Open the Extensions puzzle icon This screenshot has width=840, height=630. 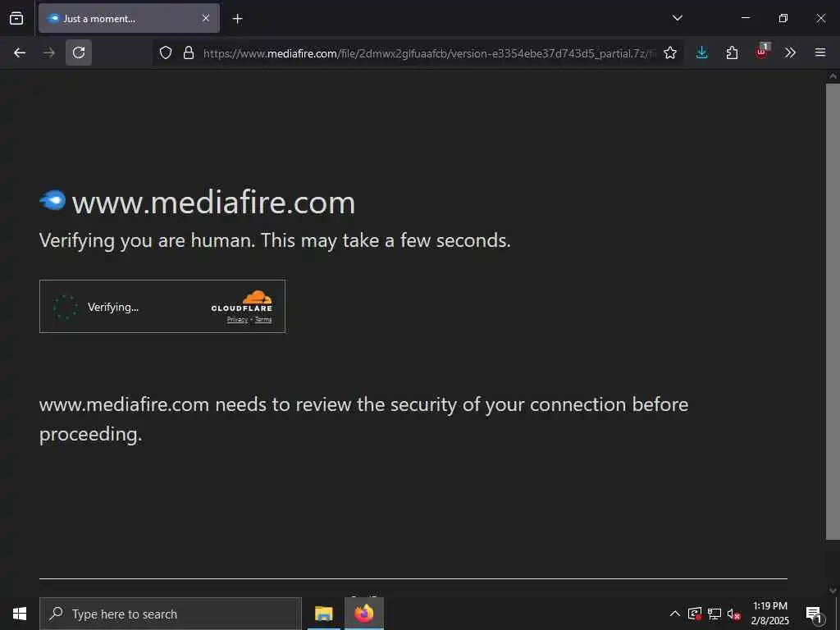[x=732, y=52]
